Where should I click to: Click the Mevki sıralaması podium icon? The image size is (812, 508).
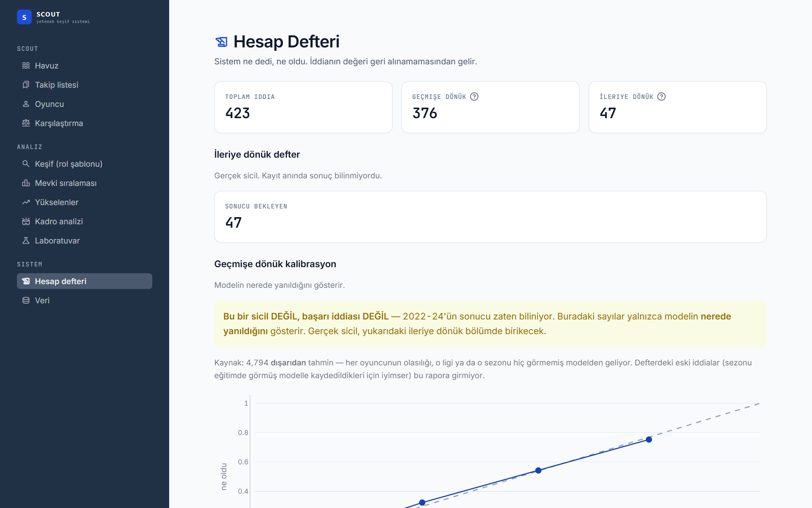[x=26, y=183]
